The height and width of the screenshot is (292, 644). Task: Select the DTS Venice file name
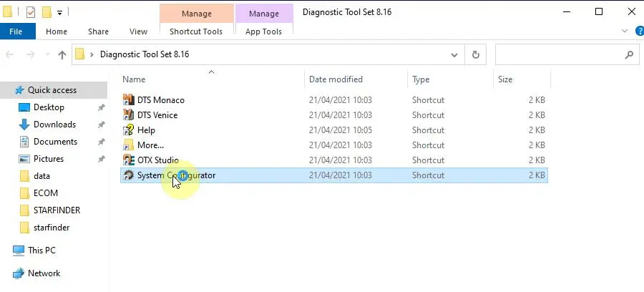(x=157, y=115)
